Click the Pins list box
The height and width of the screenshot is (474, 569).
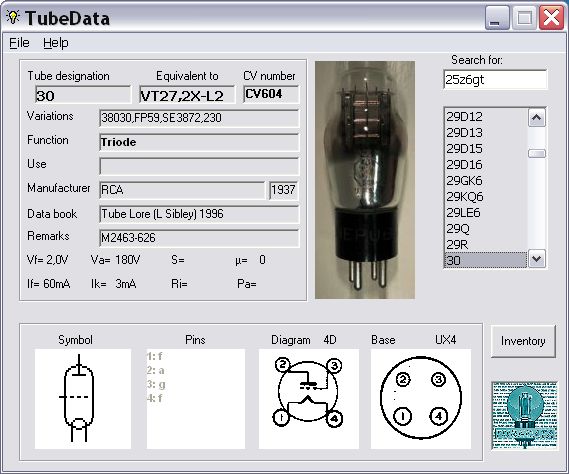click(x=196, y=399)
